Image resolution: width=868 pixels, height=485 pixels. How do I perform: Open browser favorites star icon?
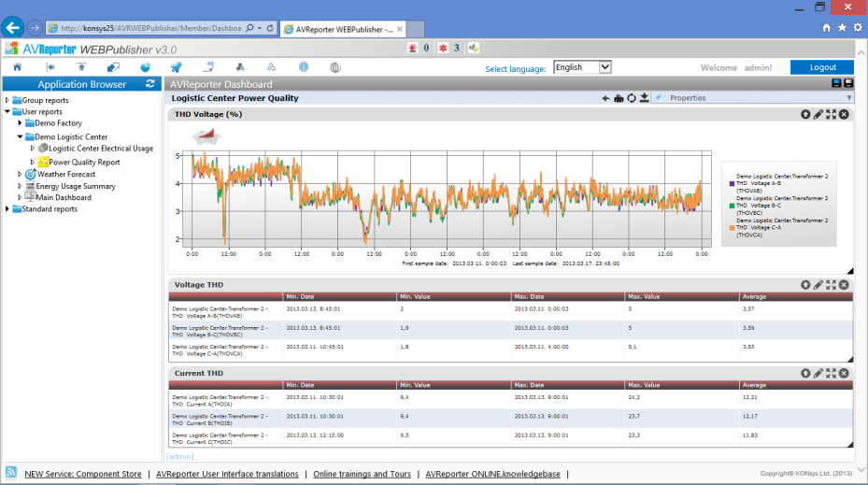(842, 28)
